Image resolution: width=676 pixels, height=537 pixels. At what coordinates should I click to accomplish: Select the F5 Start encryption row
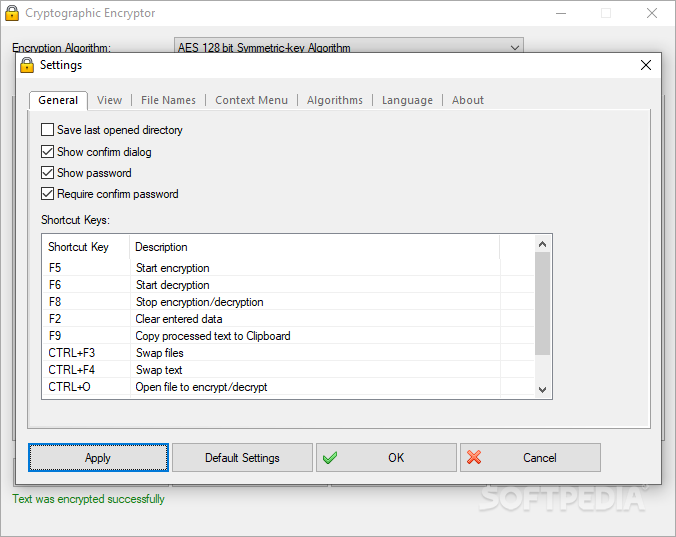tap(288, 268)
